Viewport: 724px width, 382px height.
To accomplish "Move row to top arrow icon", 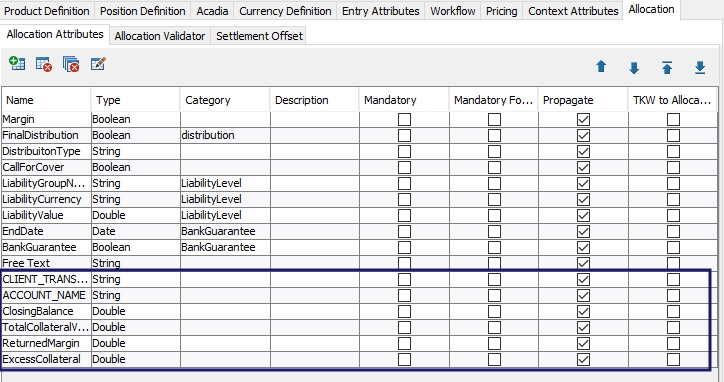I will (667, 67).
